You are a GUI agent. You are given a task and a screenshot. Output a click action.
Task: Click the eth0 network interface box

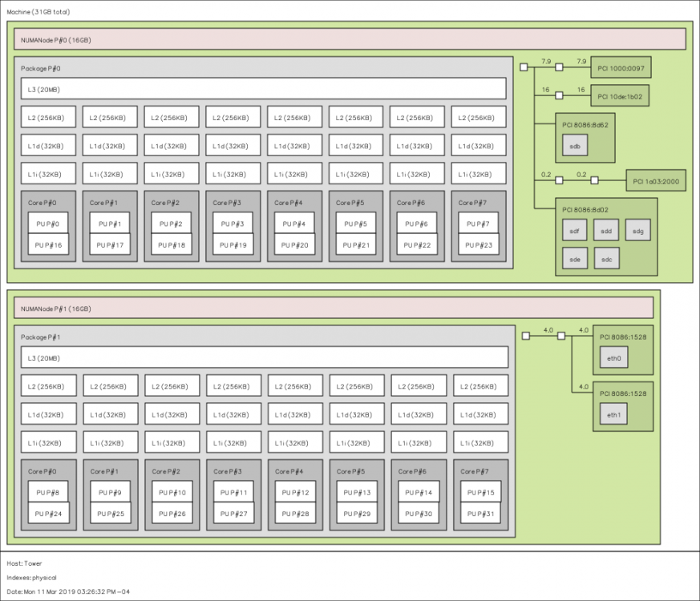point(614,357)
